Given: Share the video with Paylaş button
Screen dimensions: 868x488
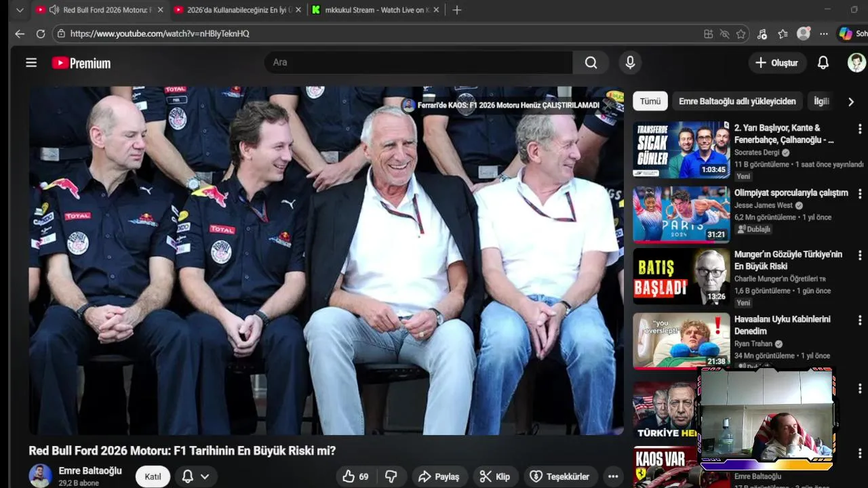Looking at the screenshot, I should [439, 476].
